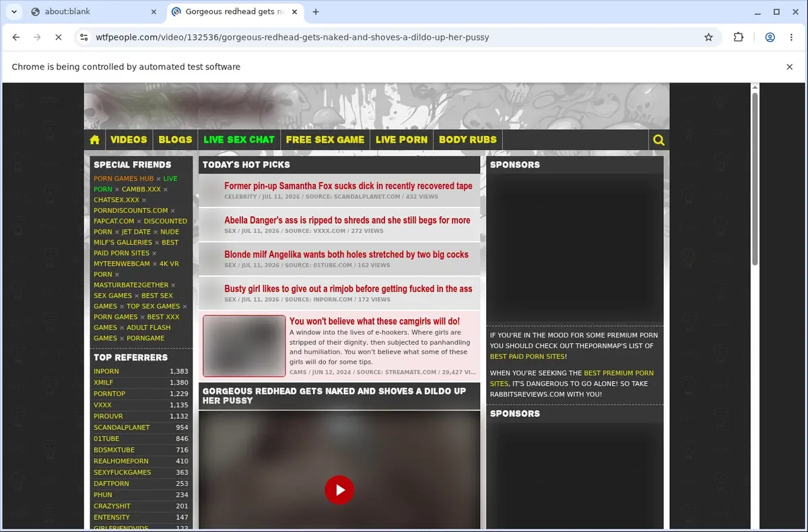Select REALHOMEPORN in Top Referrers
This screenshot has width=808, height=532.
[121, 461]
